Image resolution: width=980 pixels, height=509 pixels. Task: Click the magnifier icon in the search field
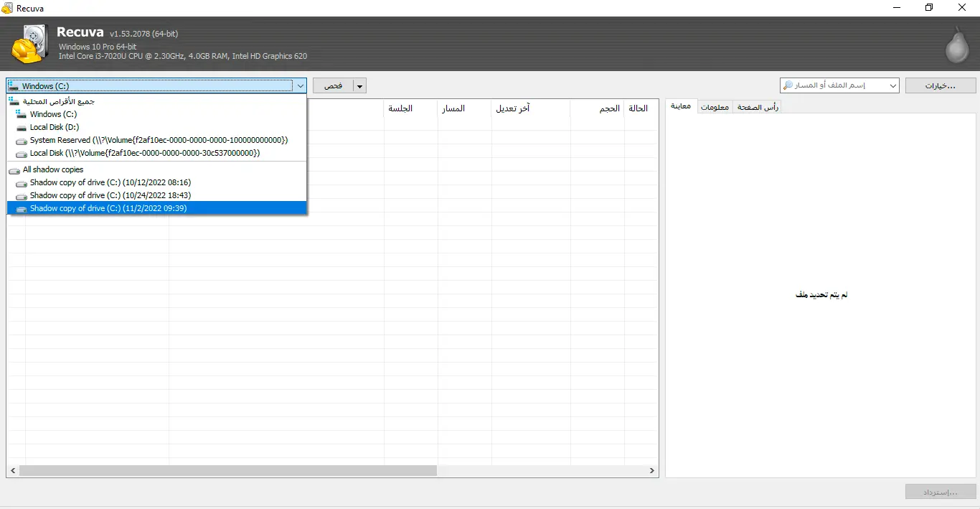coord(788,85)
